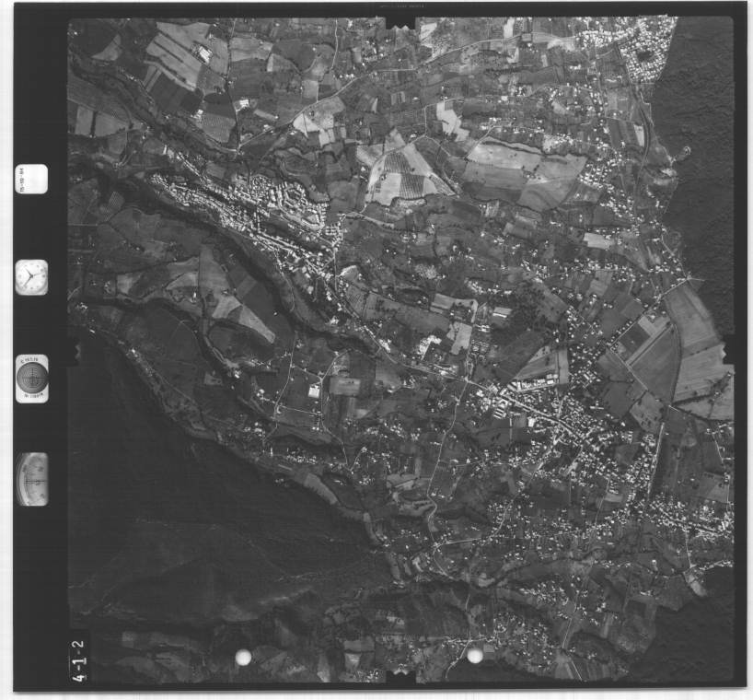Click the analog clock dial in the margin
This screenshot has height=700, width=753.
pos(31,277)
